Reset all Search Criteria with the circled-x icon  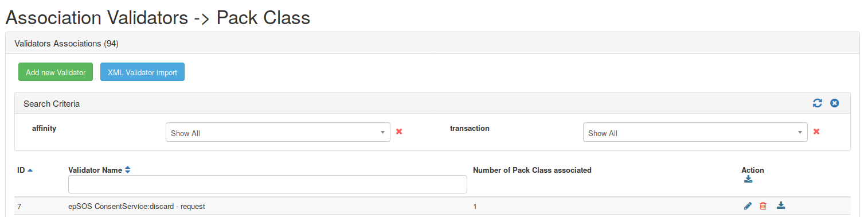pos(835,103)
